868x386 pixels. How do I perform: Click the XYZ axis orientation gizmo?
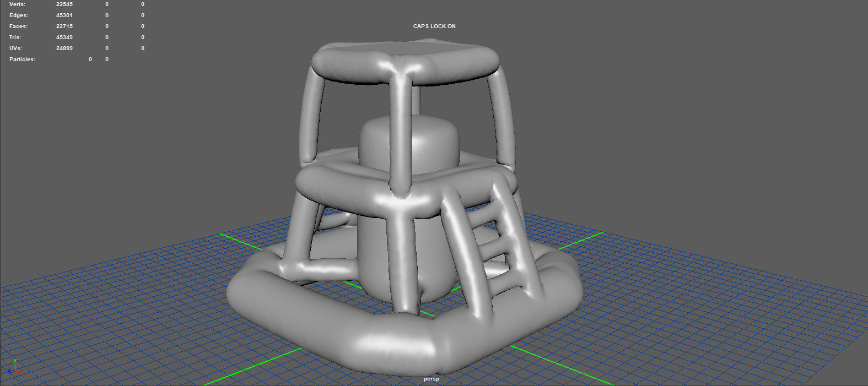(x=15, y=367)
